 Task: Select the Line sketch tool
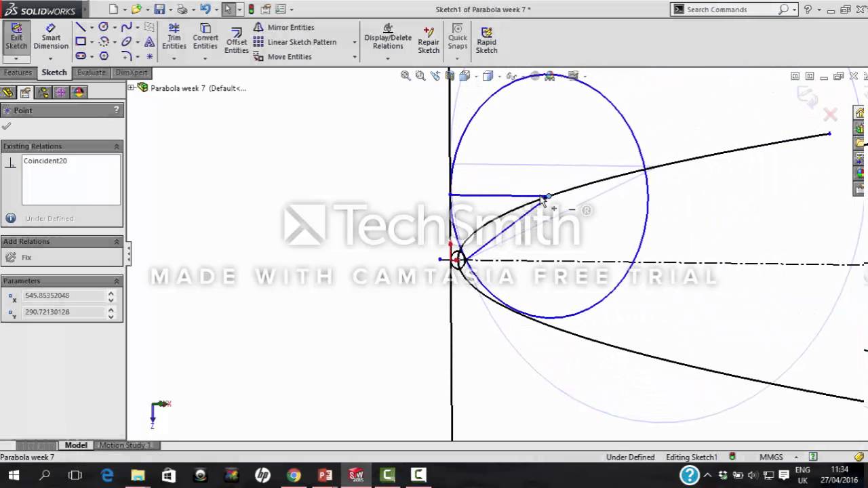(x=81, y=27)
